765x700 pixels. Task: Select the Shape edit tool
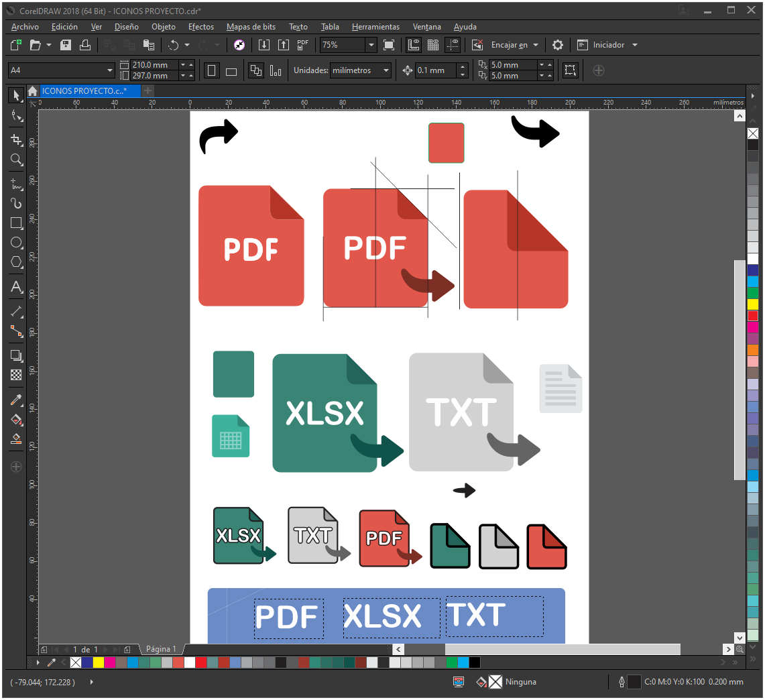click(16, 116)
